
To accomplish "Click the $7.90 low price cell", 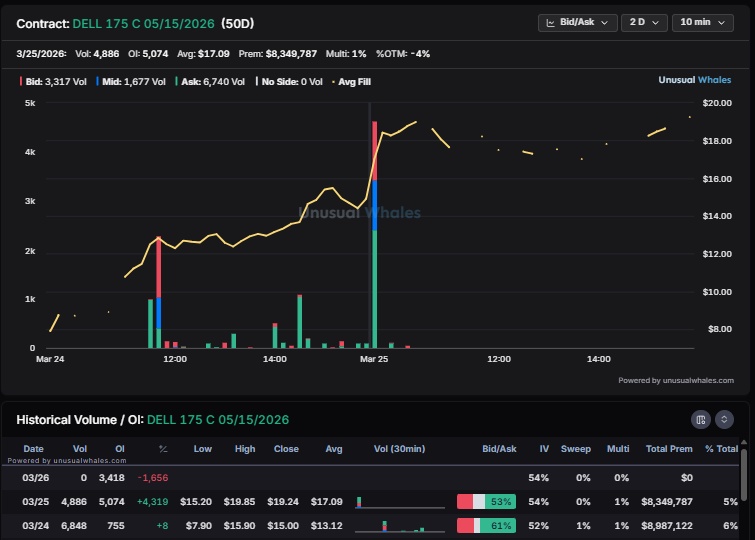I will (199, 526).
